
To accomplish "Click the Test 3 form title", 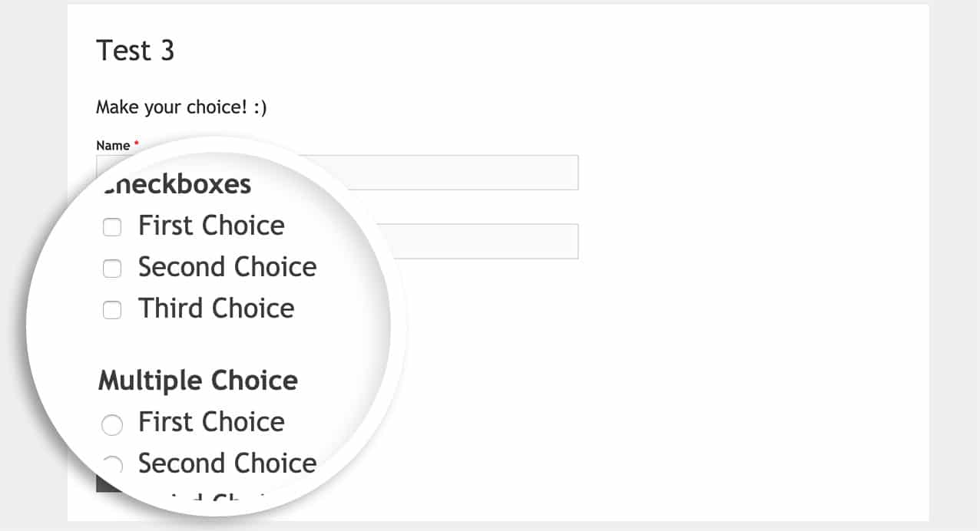I will tap(136, 51).
